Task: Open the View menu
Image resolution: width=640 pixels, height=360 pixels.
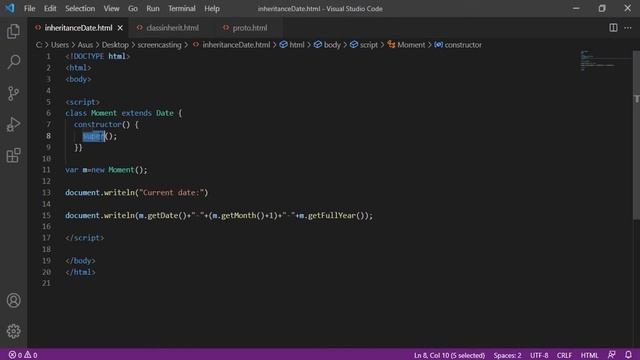Action: [111, 9]
